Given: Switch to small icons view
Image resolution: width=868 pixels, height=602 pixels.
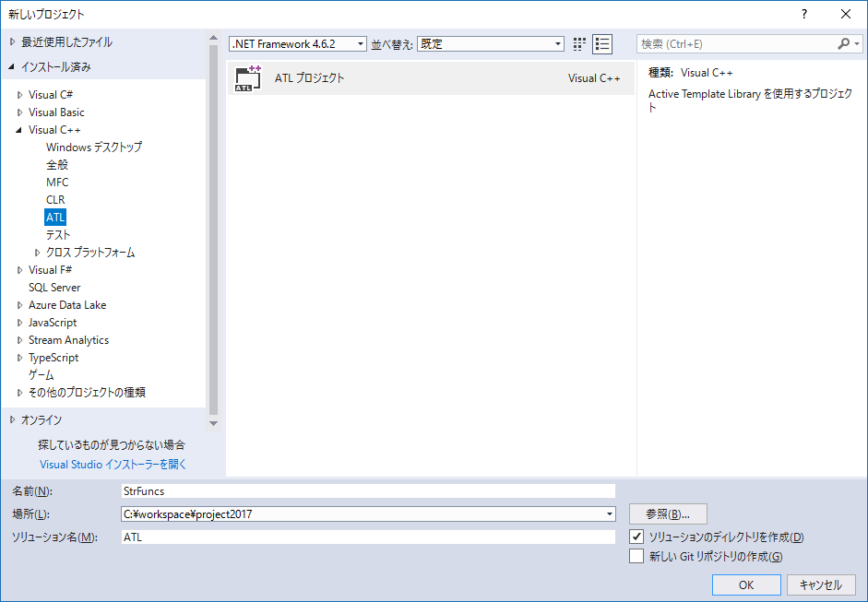Looking at the screenshot, I should coord(579,43).
